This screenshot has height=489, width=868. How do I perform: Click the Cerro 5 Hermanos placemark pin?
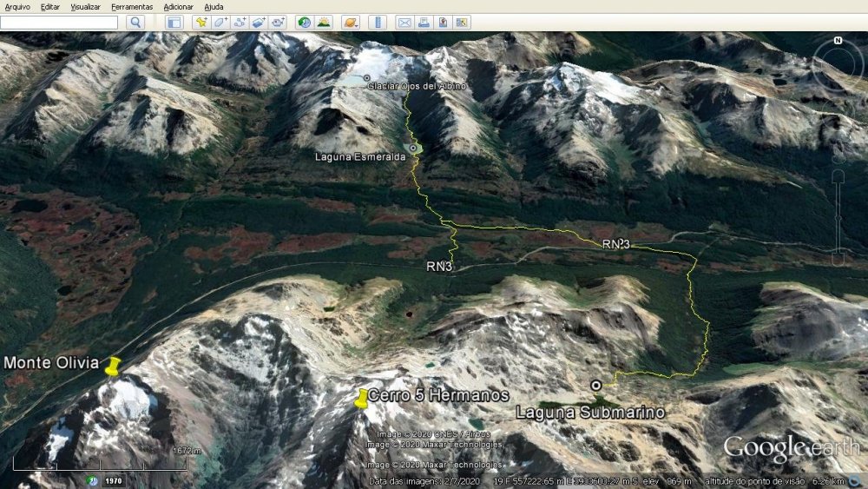point(362,399)
